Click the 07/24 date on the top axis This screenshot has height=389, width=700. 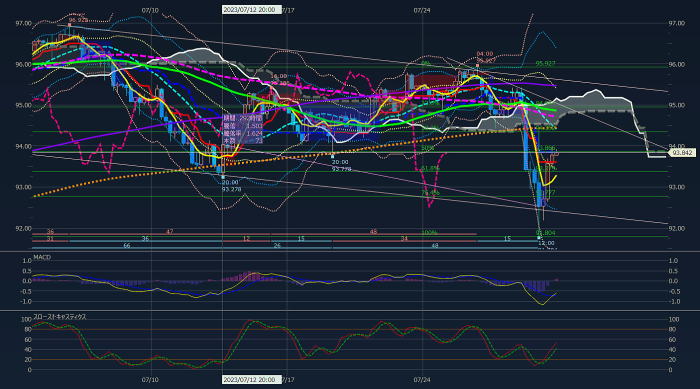click(422, 10)
